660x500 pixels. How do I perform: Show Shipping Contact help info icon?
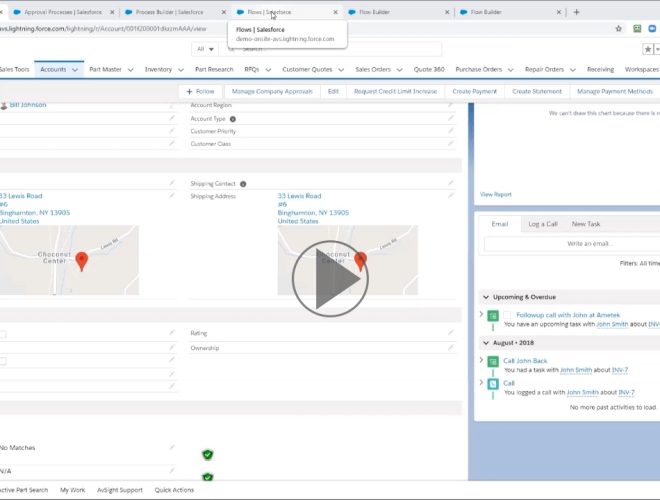click(x=243, y=184)
